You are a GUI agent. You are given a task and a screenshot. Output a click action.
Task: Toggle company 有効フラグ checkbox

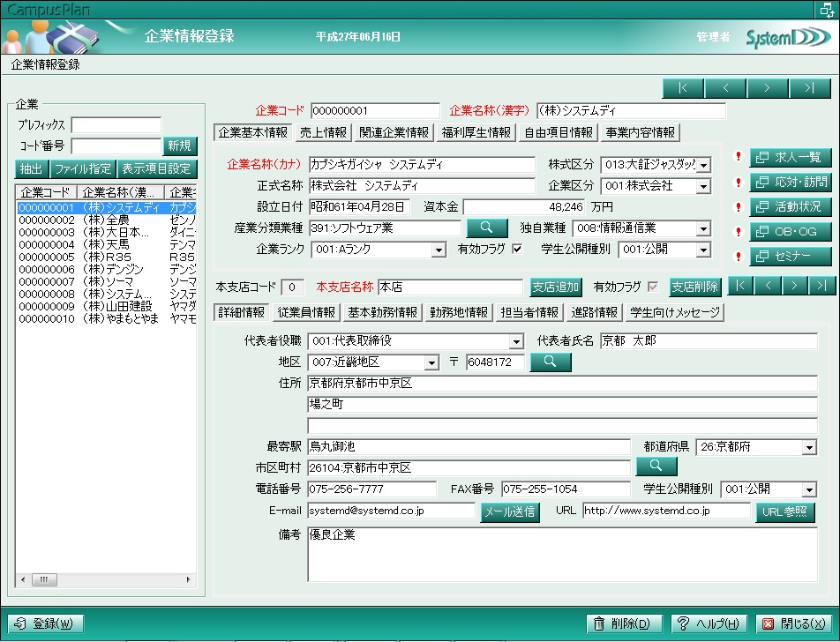(x=517, y=249)
